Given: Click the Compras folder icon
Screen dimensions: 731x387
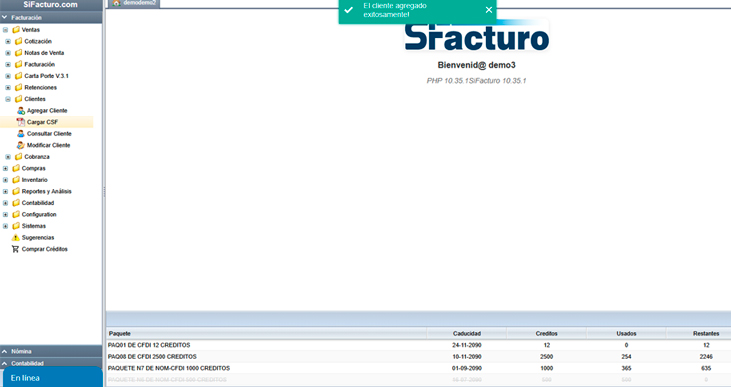Looking at the screenshot, I should click(x=16, y=168).
